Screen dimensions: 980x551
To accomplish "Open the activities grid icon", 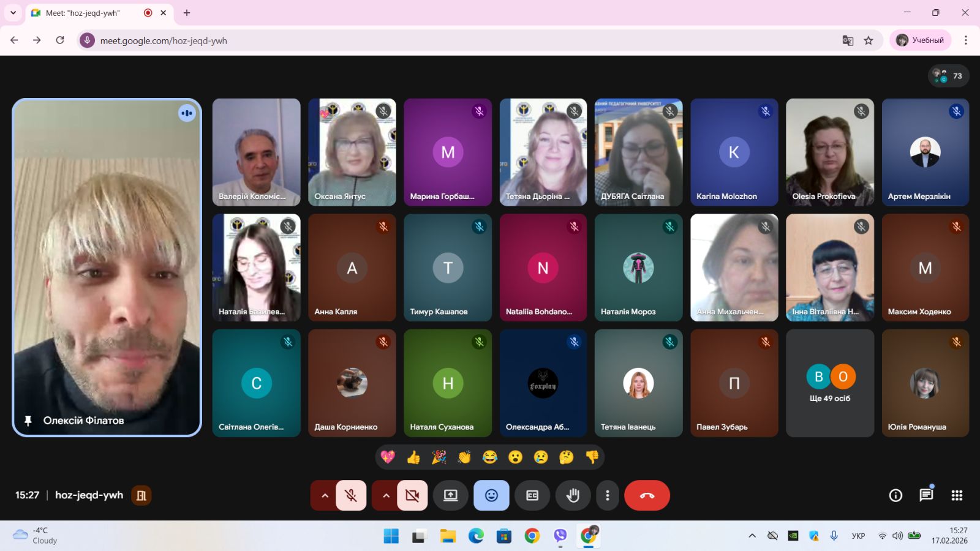I will (957, 495).
